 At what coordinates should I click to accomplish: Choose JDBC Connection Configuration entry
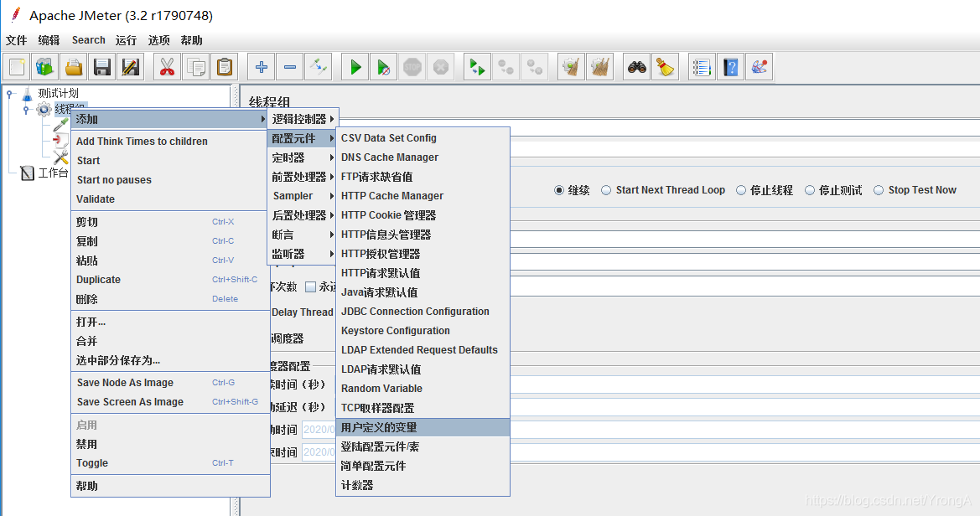pos(423,311)
